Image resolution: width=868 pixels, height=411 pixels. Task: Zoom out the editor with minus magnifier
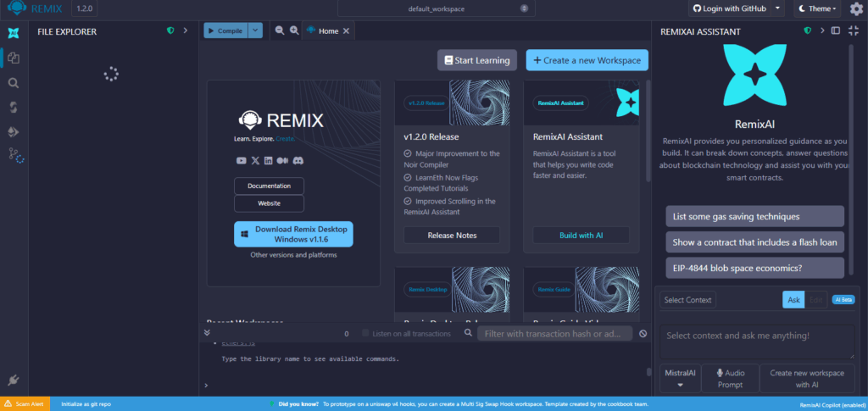[x=280, y=31]
